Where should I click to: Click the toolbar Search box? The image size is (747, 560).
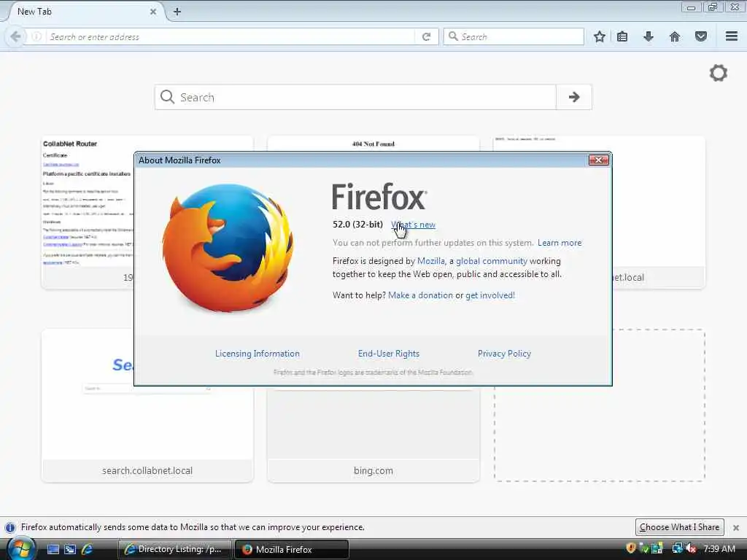pyautogui.click(x=514, y=36)
